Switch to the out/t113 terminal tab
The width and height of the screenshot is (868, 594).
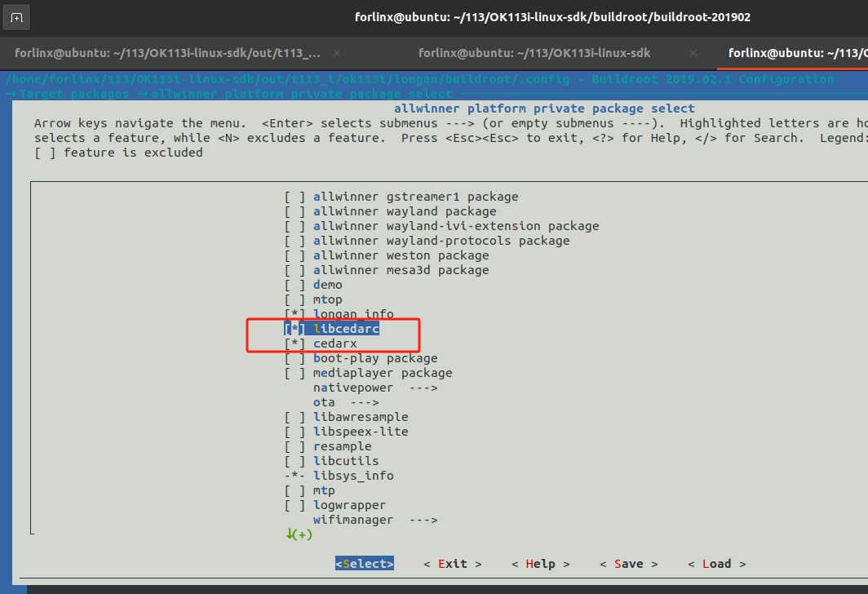point(167,53)
